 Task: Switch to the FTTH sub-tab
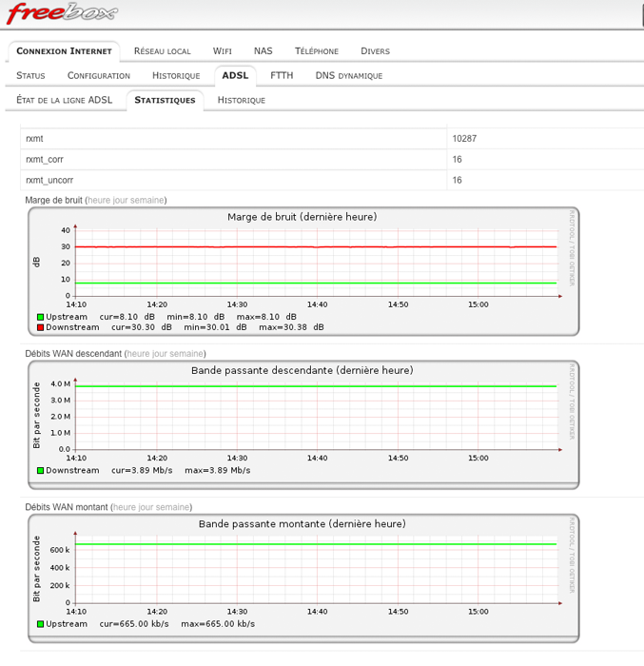(x=282, y=75)
